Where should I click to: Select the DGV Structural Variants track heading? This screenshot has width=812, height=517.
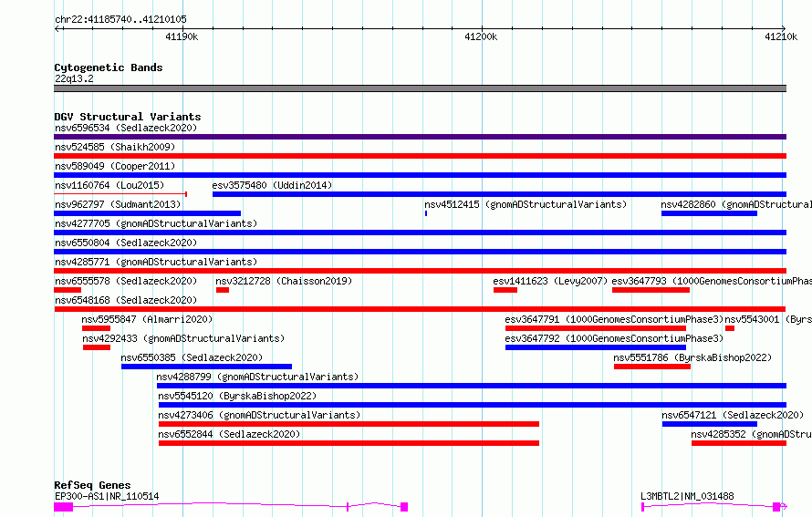128,117
